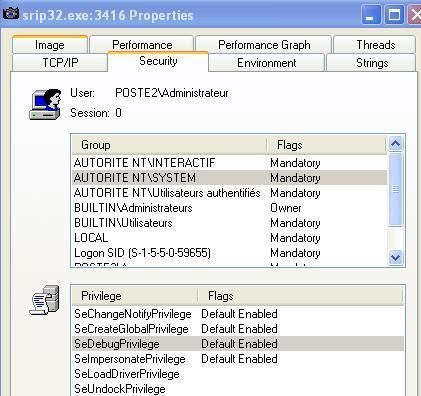Image resolution: width=421 pixels, height=396 pixels.
Task: Click the group list scroll up arrow
Action: pyautogui.click(x=395, y=144)
